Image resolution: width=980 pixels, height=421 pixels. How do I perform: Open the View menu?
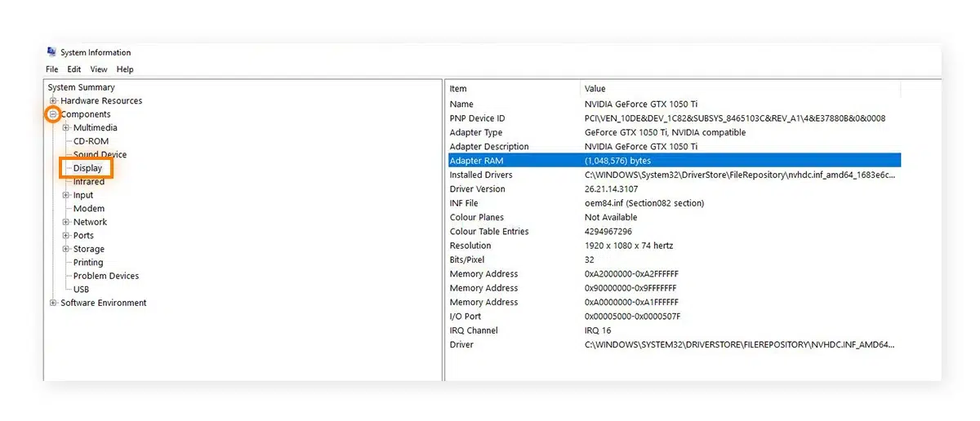point(99,69)
